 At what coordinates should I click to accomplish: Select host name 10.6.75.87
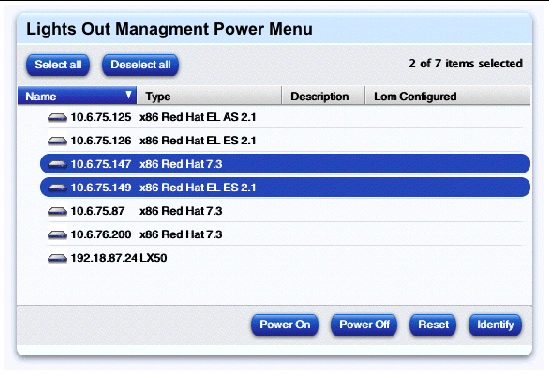[97, 211]
